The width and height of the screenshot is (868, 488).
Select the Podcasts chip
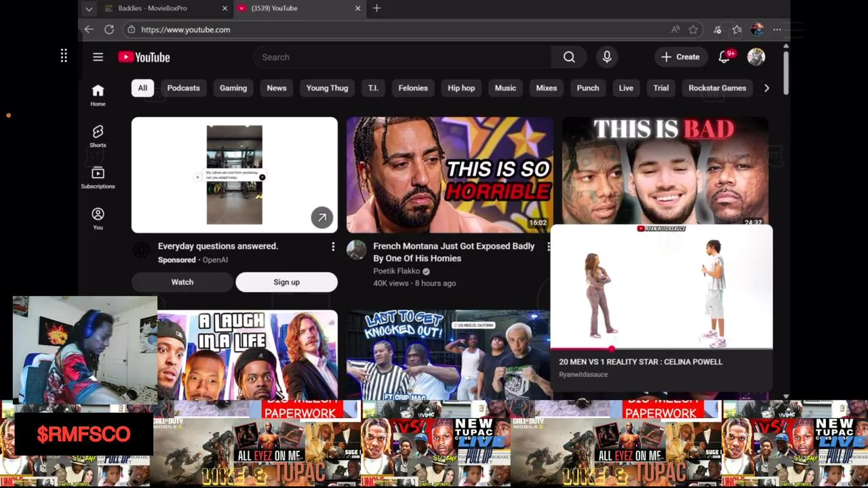pyautogui.click(x=183, y=88)
